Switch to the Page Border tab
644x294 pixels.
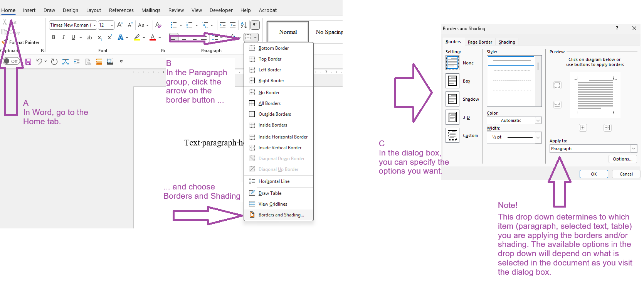coord(480,42)
